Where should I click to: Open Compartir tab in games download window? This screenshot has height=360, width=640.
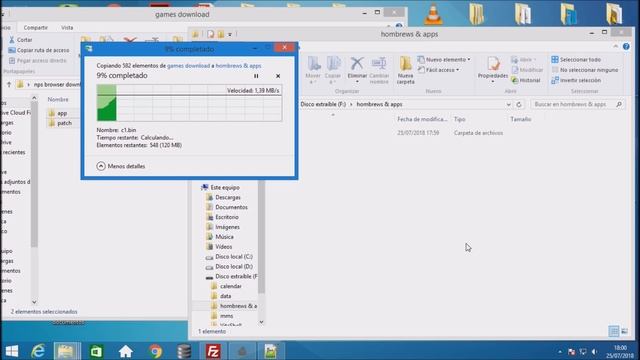pyautogui.click(x=36, y=27)
